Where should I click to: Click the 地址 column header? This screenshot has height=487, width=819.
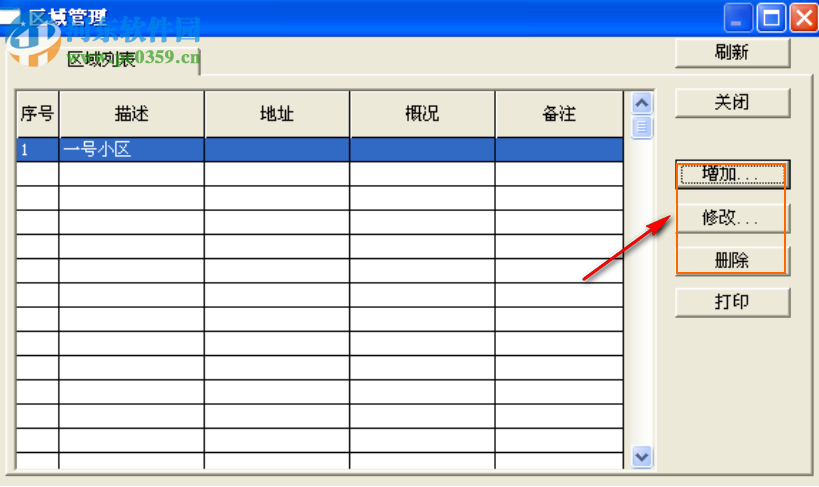pos(277,114)
